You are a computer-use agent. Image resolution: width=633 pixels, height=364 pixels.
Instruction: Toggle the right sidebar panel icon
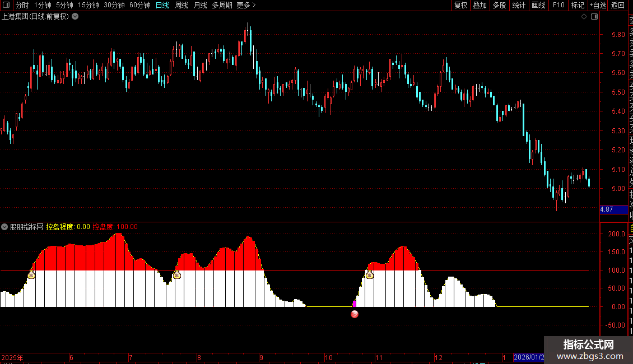(594, 17)
